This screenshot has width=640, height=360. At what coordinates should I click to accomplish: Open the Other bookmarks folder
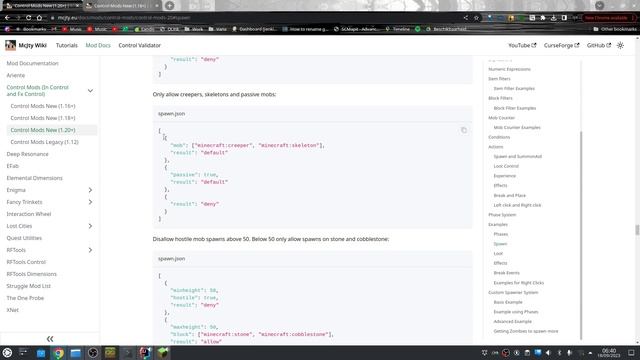(615, 29)
